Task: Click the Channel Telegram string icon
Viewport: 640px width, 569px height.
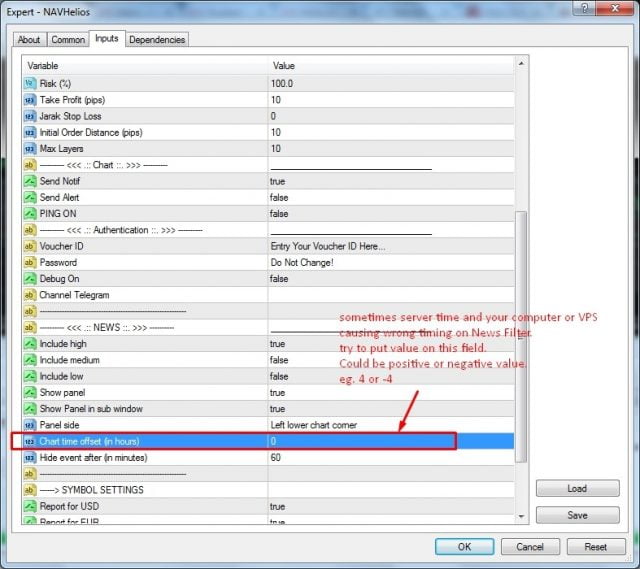Action: click(30, 295)
